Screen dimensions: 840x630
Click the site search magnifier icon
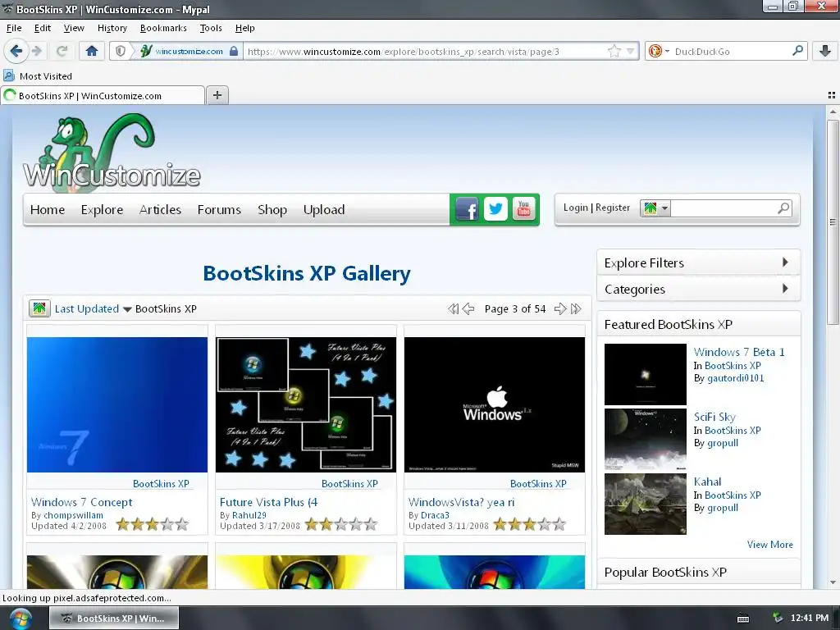click(783, 208)
